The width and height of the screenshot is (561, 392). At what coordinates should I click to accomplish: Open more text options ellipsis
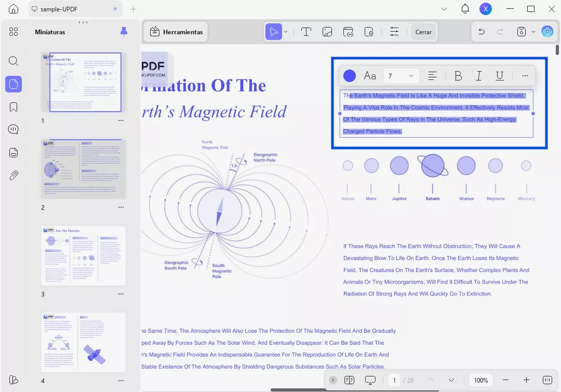tap(525, 76)
